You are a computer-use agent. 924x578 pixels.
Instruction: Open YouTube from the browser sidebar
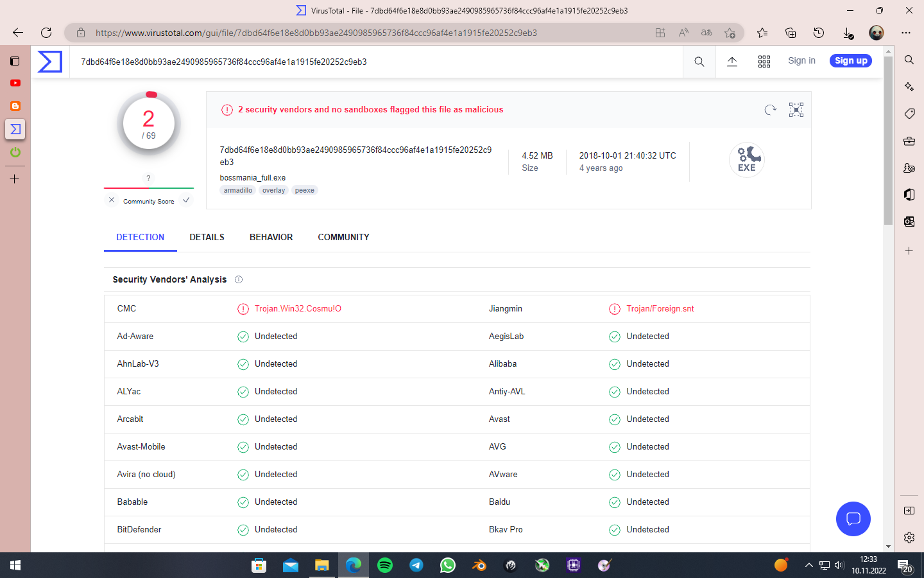15,83
